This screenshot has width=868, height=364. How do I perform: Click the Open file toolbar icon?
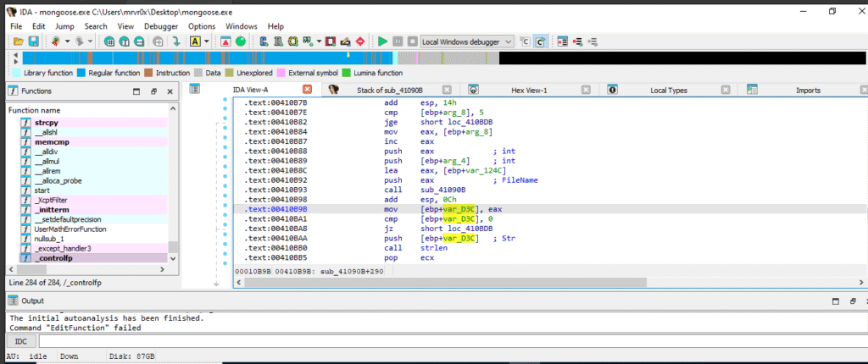click(x=19, y=41)
